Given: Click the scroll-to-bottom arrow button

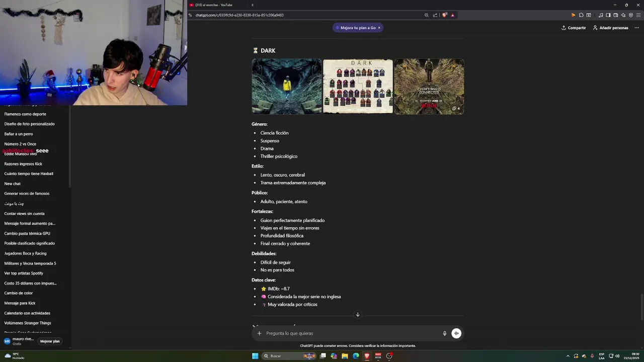Looking at the screenshot, I should pos(358,315).
